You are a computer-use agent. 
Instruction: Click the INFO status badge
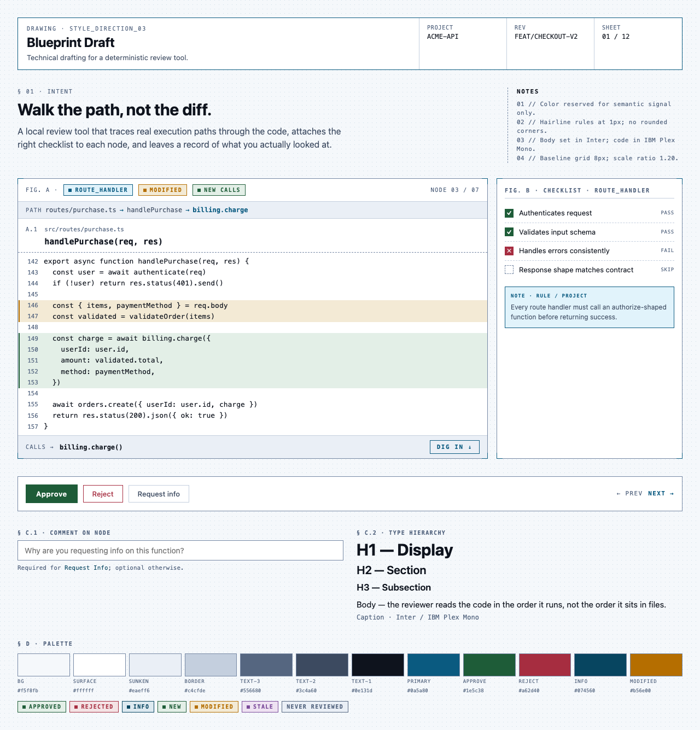click(x=138, y=706)
